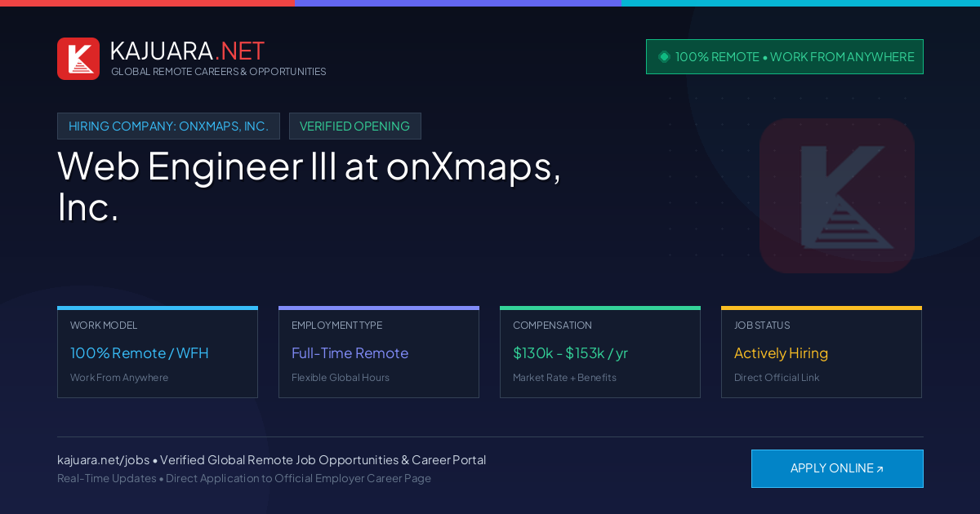The image size is (980, 514).
Task: Click the Web Engineer III at onXmaps, Inc. heading
Action: pyautogui.click(x=310, y=186)
